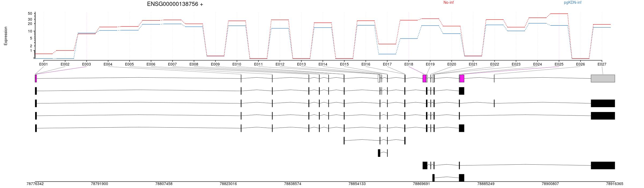Click exon label E010

(237, 64)
